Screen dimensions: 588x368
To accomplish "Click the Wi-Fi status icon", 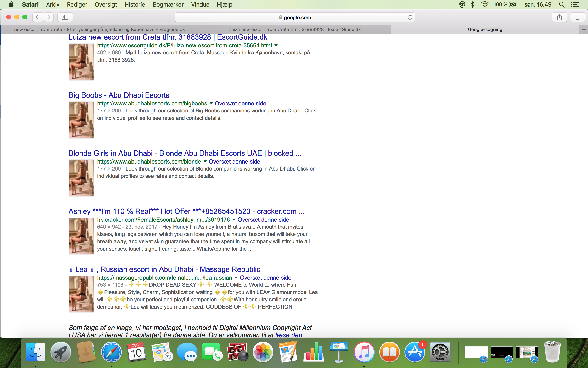I will click(x=484, y=4).
